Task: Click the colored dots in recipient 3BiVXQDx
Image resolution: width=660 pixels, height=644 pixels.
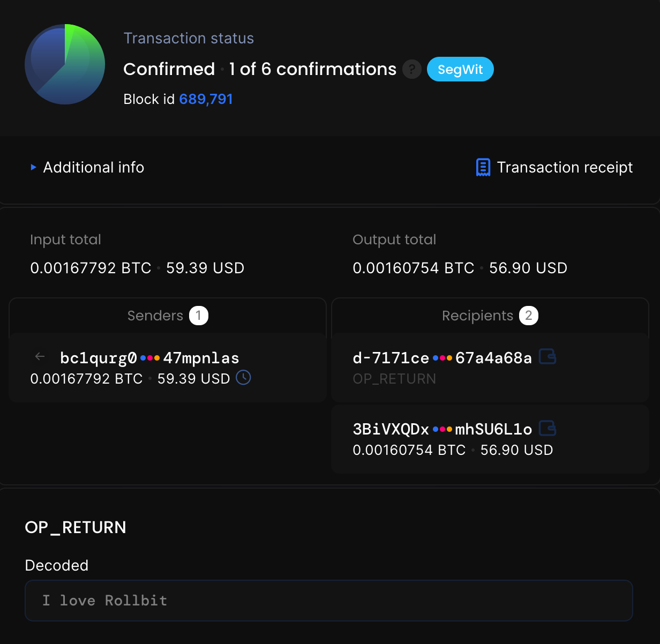Action: (x=441, y=429)
